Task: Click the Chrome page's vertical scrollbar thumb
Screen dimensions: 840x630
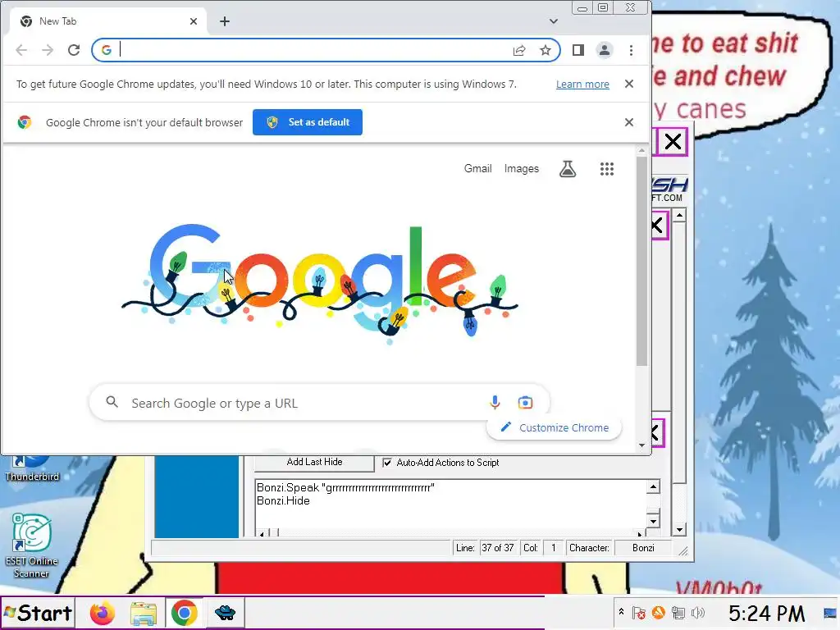Action: 641,262
